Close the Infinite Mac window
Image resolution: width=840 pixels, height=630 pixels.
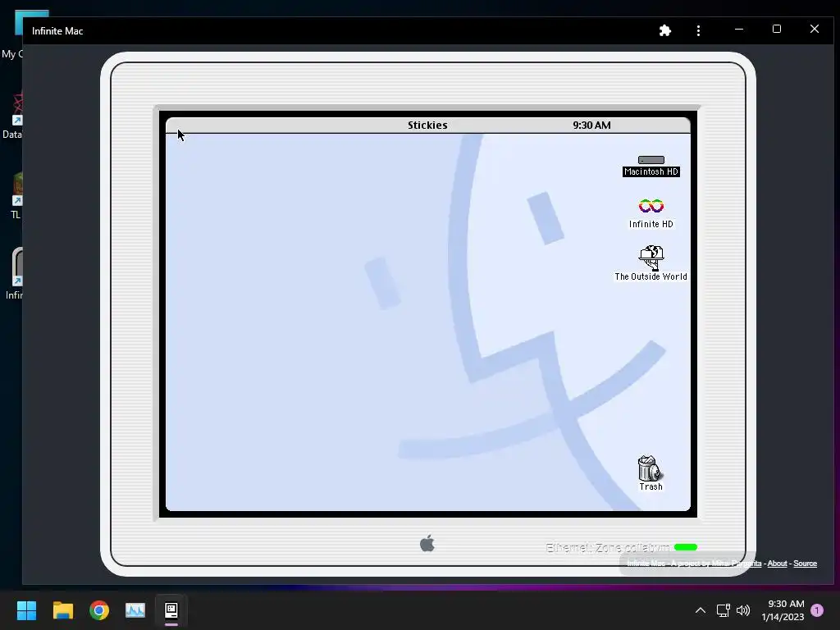click(815, 30)
